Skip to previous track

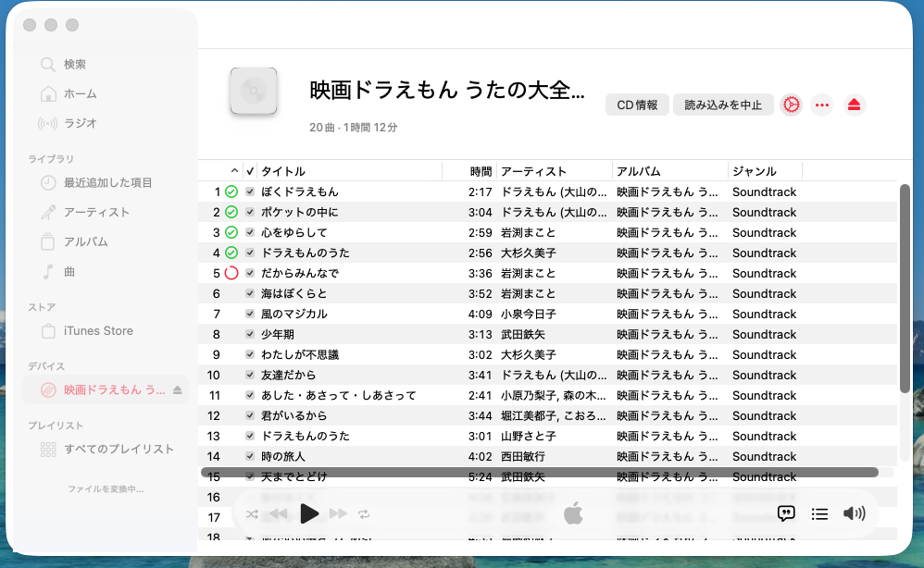(279, 513)
